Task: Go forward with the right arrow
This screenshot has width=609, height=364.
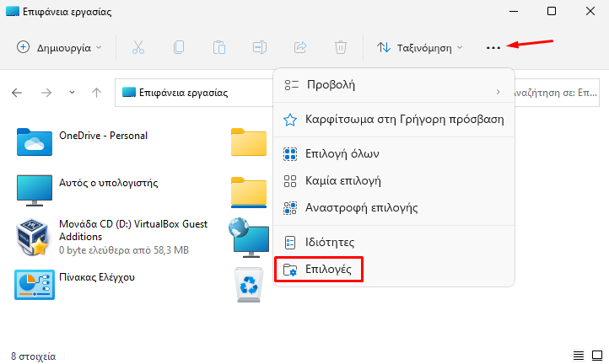Action: point(46,93)
